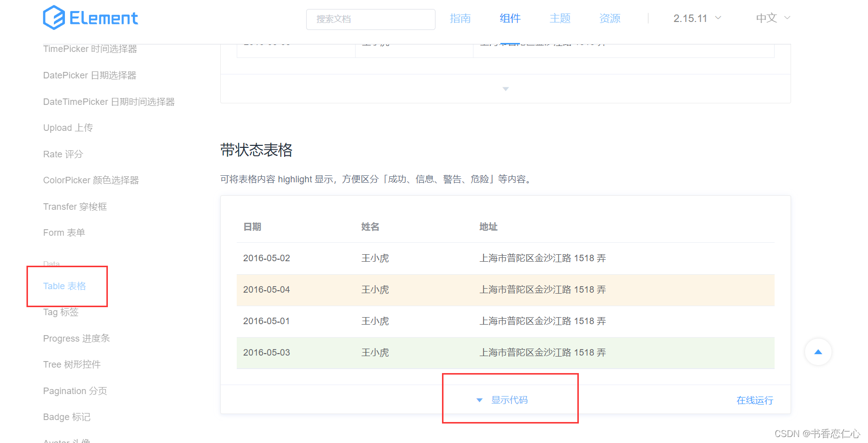Open Upload 上传 sidebar item
868x443 pixels.
click(68, 128)
